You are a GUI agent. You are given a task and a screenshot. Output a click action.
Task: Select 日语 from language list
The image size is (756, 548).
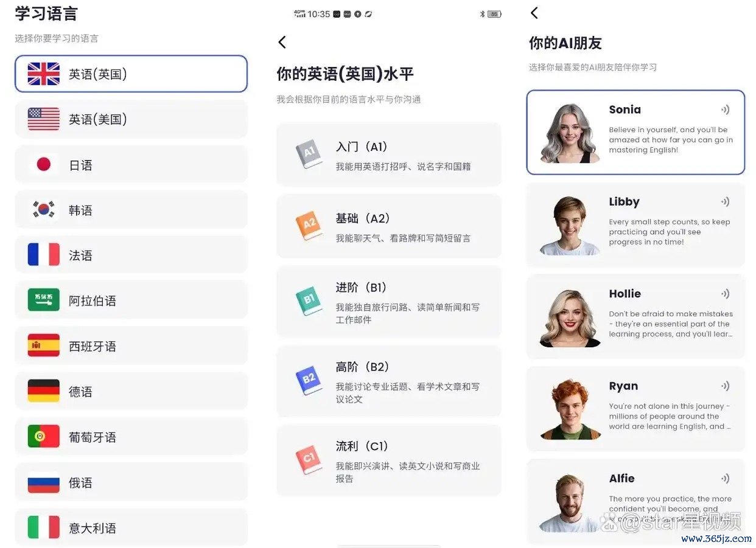click(131, 165)
